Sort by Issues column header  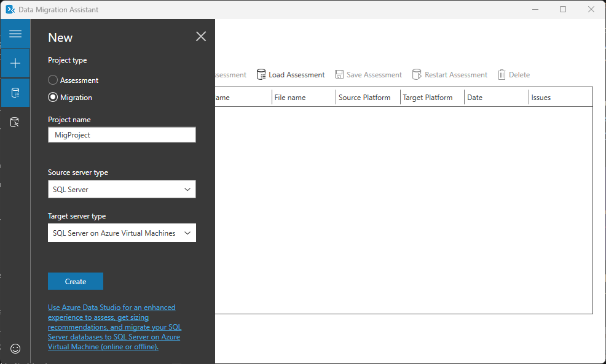pos(561,97)
